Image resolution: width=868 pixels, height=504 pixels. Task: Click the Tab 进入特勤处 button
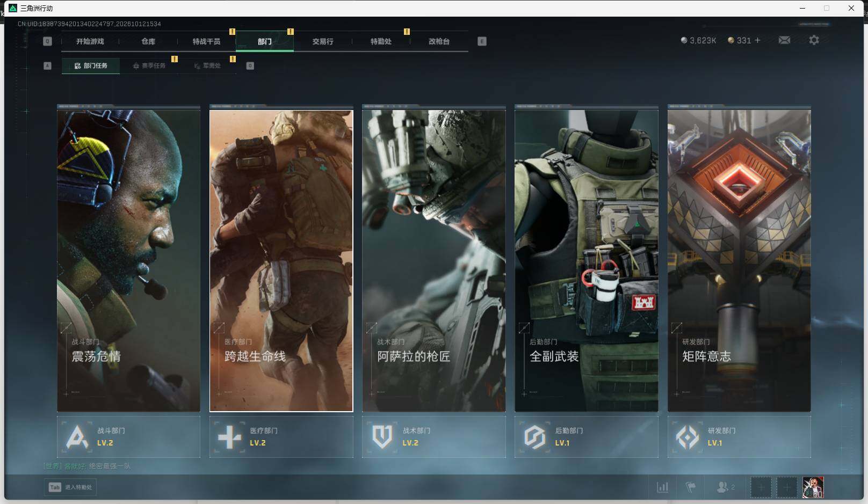click(x=70, y=487)
